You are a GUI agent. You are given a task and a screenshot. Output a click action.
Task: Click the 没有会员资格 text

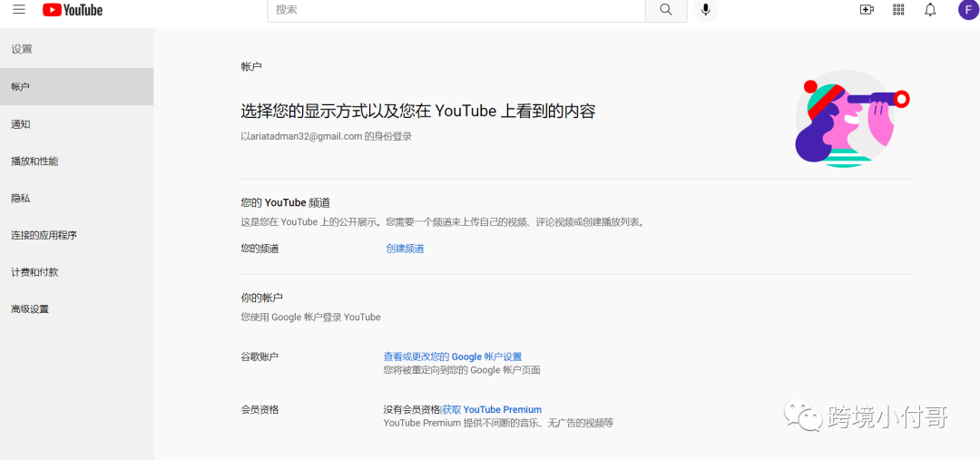[x=412, y=409]
